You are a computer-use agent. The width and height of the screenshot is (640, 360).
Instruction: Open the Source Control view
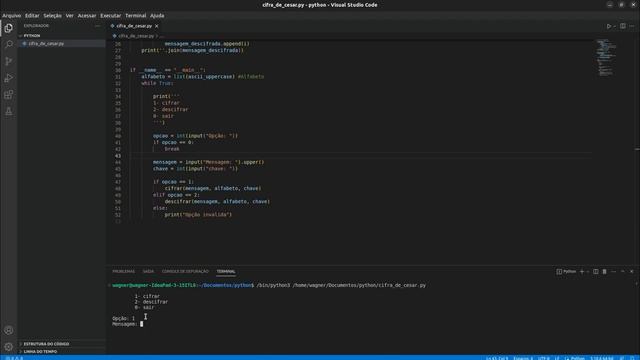9,61
